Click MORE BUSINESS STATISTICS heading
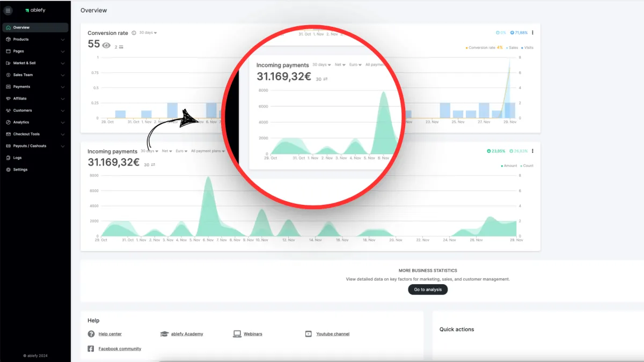The height and width of the screenshot is (362, 644). 428,271
